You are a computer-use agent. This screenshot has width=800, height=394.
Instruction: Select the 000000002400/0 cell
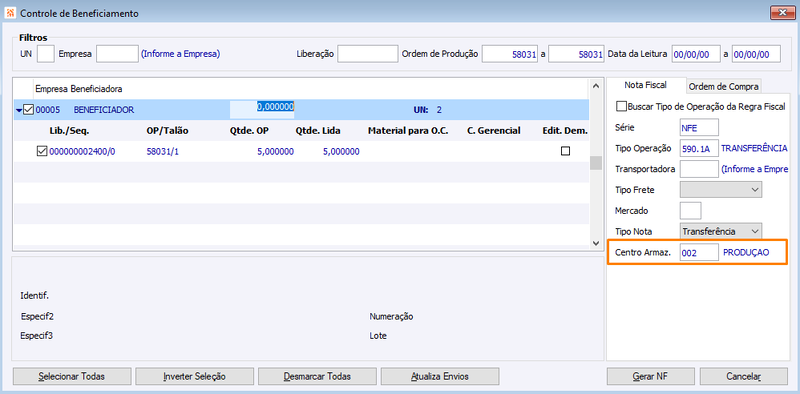pos(82,152)
